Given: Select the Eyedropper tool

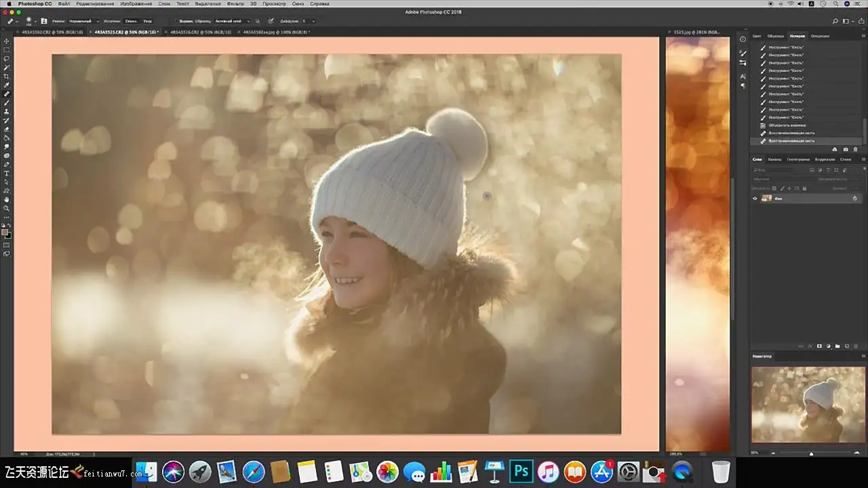Looking at the screenshot, I should [7, 85].
